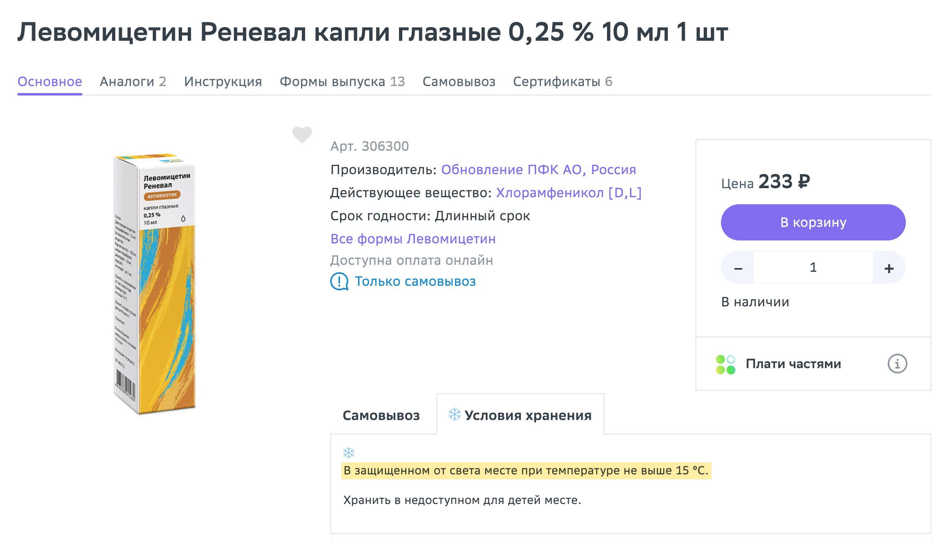Click highlighted storage temperature text
The width and height of the screenshot is (947, 560).
(526, 471)
